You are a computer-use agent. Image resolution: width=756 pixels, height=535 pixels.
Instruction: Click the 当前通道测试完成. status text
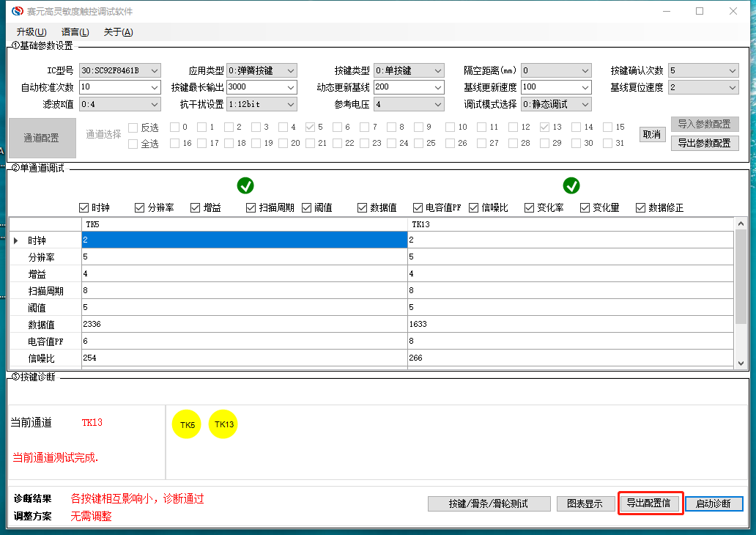coord(55,458)
